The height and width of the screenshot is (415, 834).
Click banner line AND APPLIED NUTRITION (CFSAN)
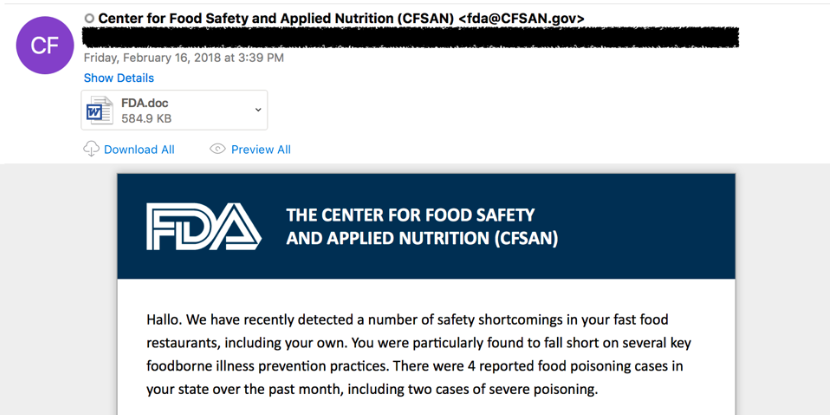tap(422, 238)
